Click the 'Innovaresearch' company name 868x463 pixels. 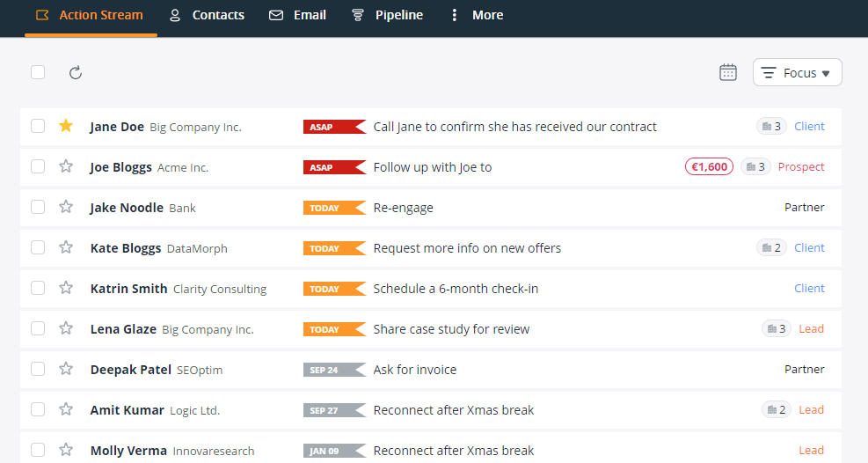(214, 451)
